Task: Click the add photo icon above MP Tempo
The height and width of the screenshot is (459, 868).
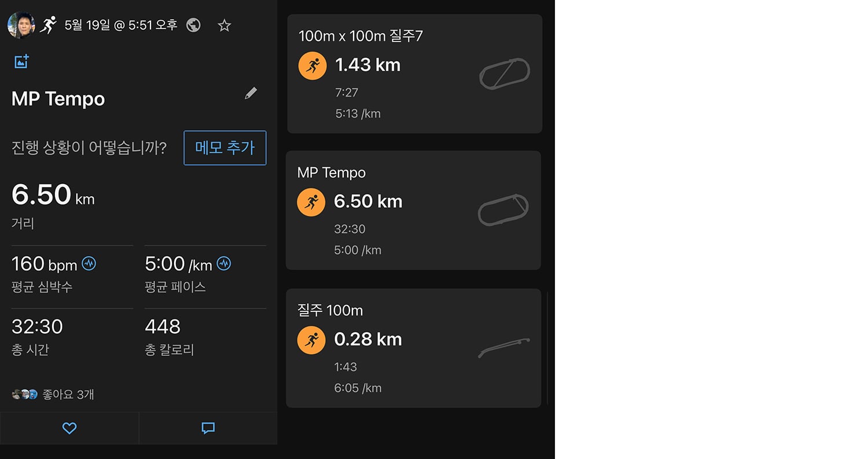Action: [21, 61]
